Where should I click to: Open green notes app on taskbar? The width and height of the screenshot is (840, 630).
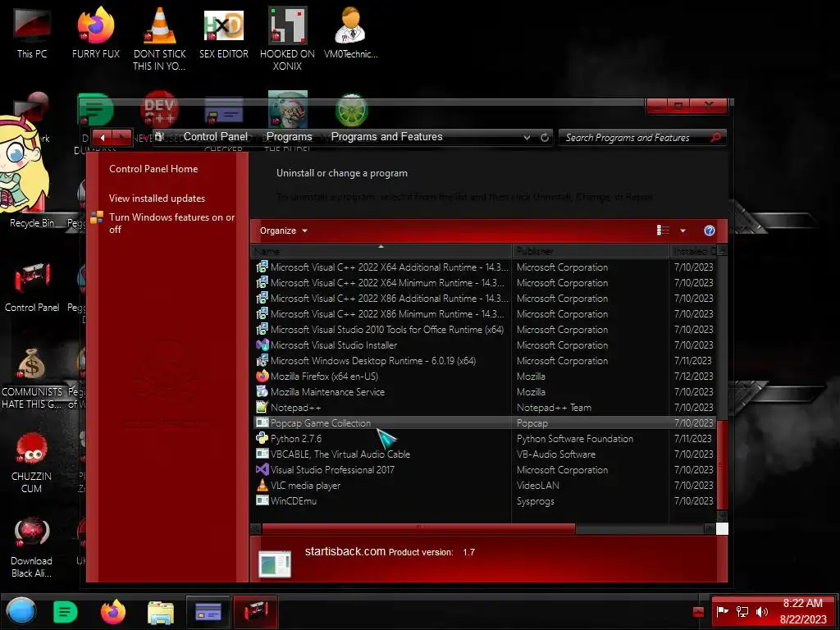(66, 612)
